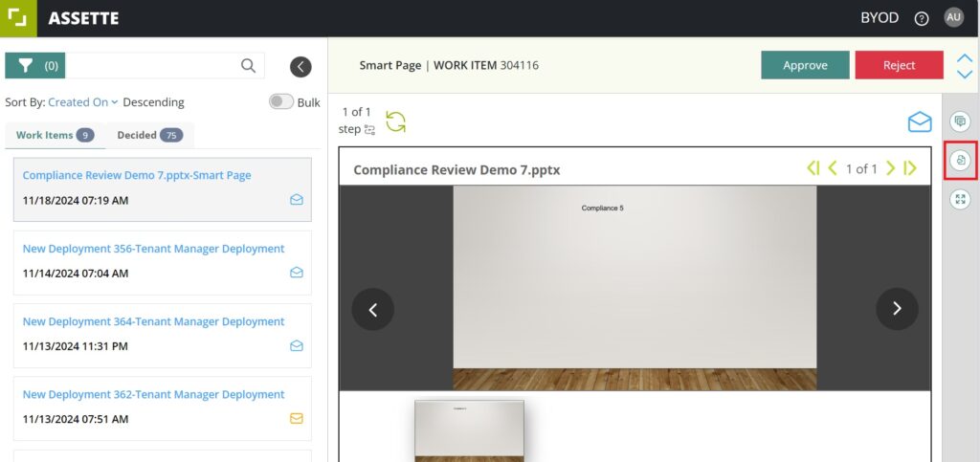The height and width of the screenshot is (462, 980).
Task: Click the Assette logo icon
Action: pos(18,18)
